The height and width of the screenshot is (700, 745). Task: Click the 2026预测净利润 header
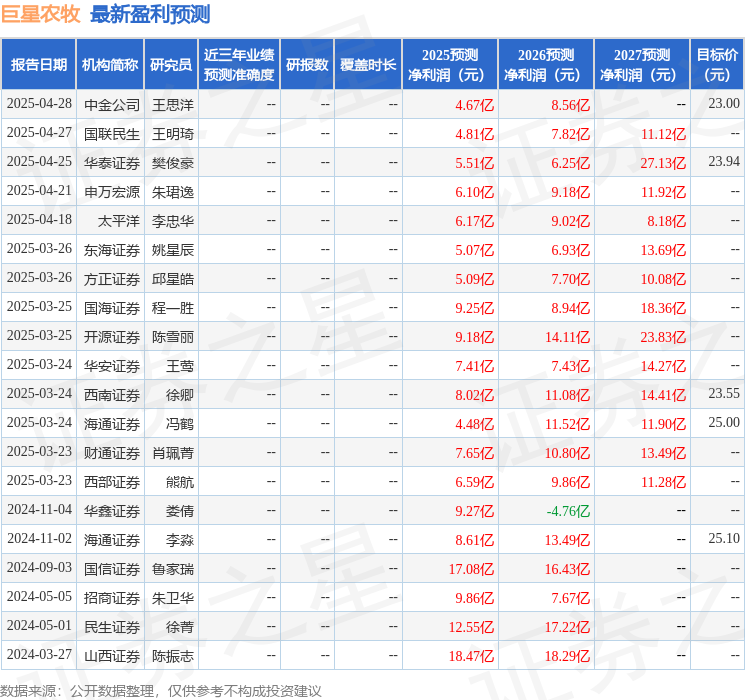546,65
